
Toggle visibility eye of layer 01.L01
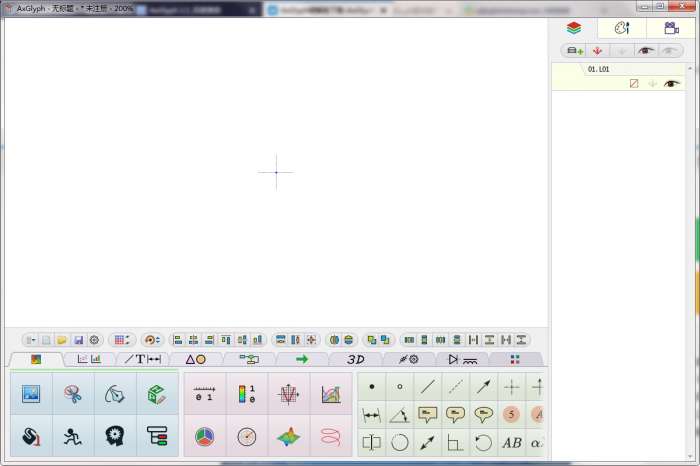[x=670, y=84]
